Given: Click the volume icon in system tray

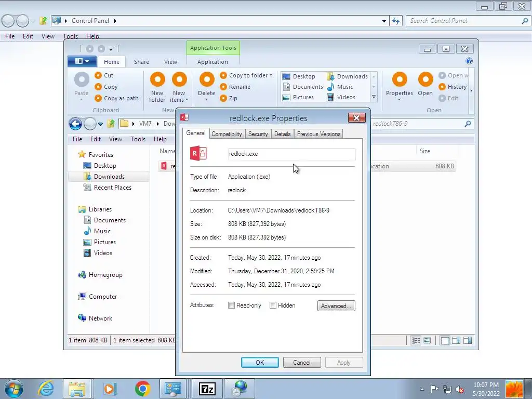Looking at the screenshot, I should click(460, 390).
